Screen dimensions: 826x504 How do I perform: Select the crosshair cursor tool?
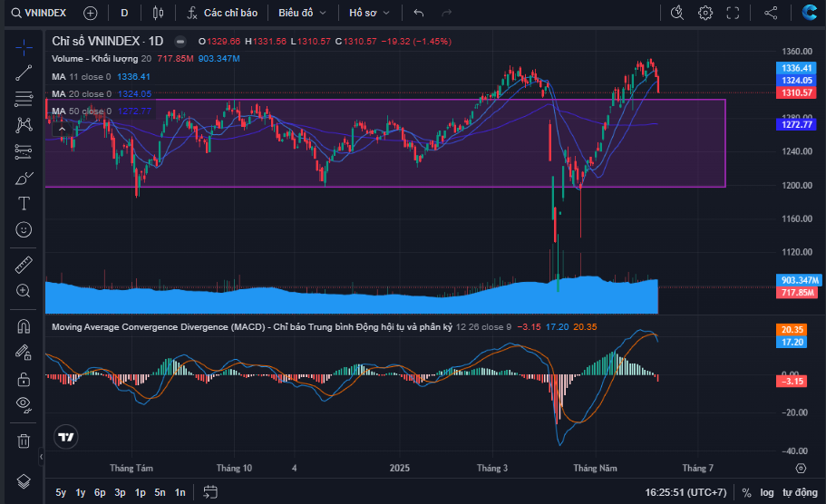24,47
